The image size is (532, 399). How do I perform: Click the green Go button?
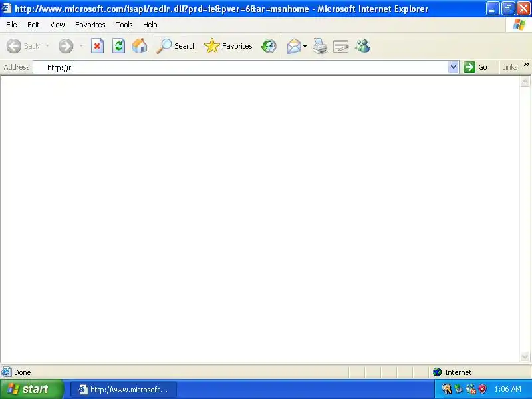[x=475, y=67]
